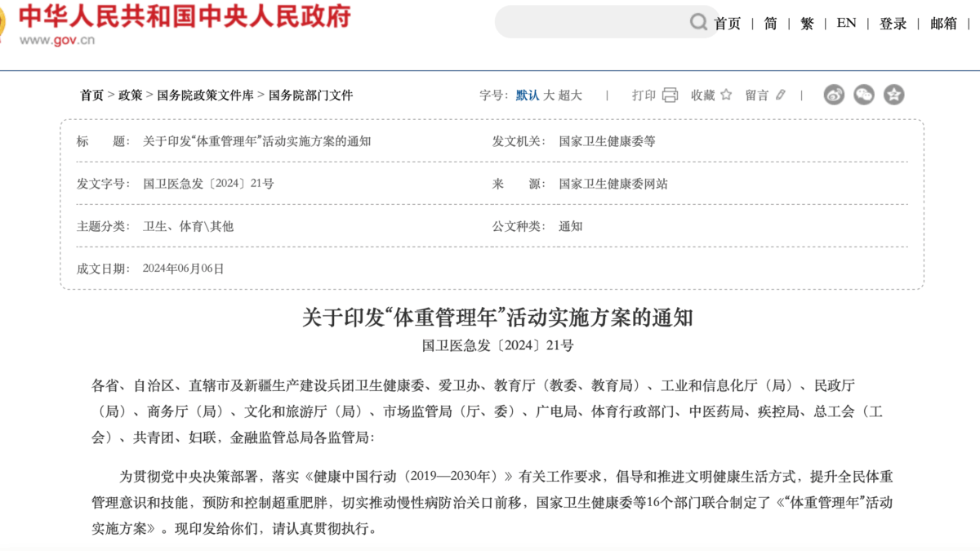Image resolution: width=980 pixels, height=551 pixels.
Task: Click the main article headline
Action: click(x=497, y=318)
